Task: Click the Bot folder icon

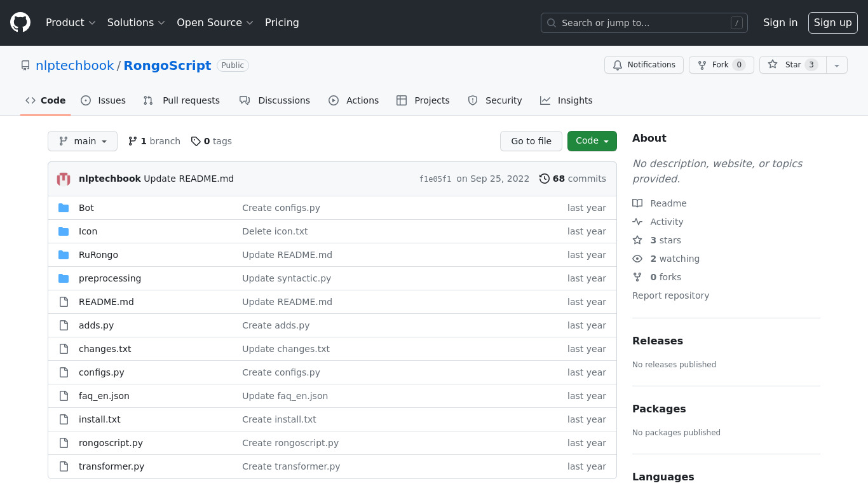Action: tap(64, 208)
